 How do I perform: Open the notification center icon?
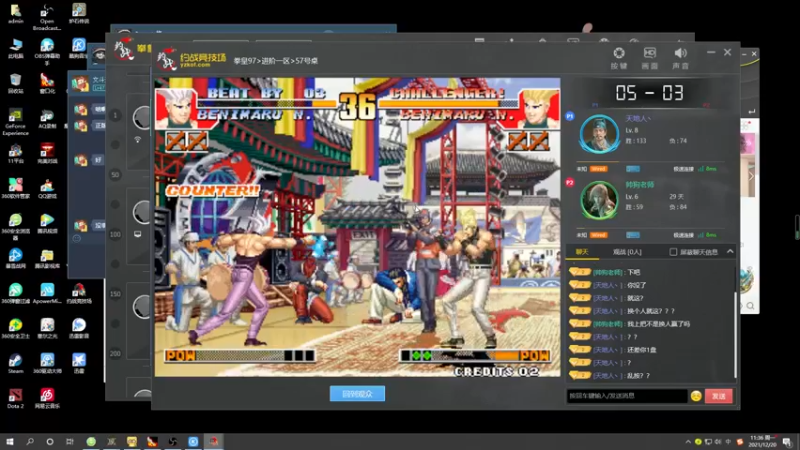787,442
